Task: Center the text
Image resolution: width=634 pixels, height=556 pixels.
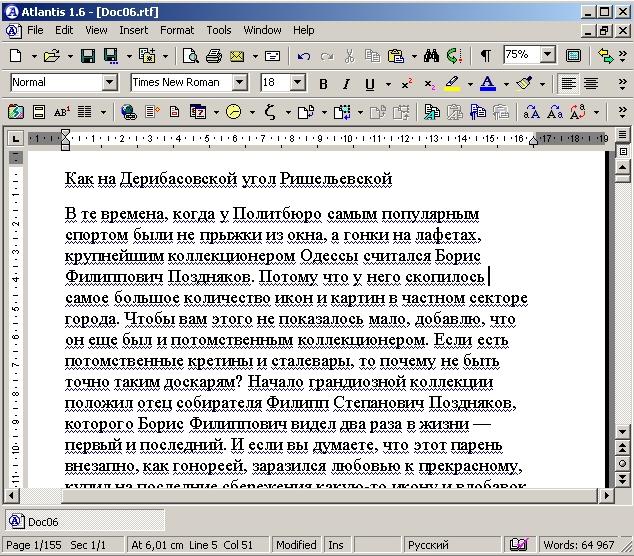Action: point(591,84)
